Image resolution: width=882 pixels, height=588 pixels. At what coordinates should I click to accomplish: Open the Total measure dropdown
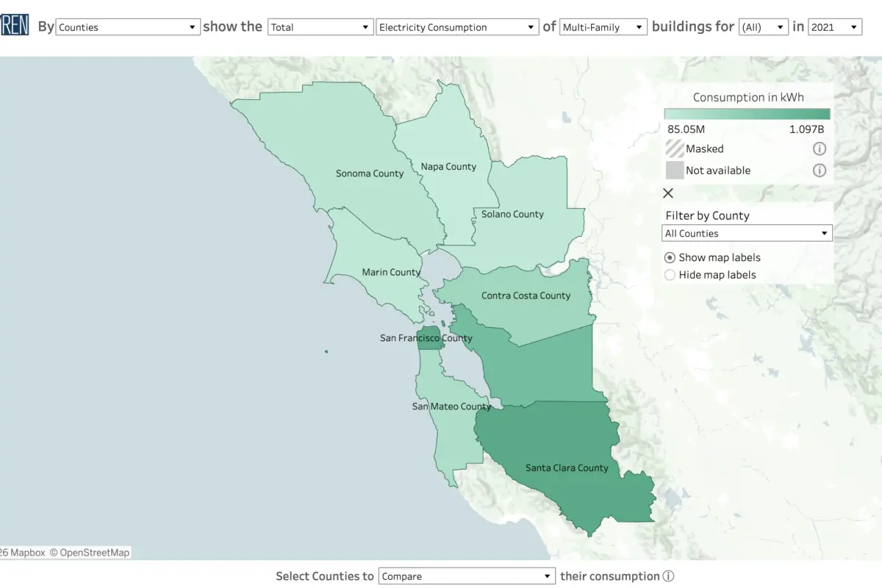pyautogui.click(x=320, y=27)
